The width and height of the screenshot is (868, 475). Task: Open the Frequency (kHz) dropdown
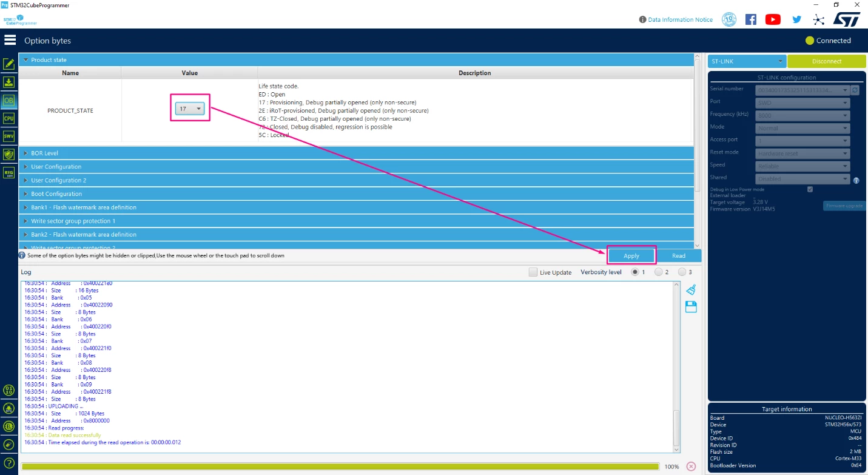(802, 115)
